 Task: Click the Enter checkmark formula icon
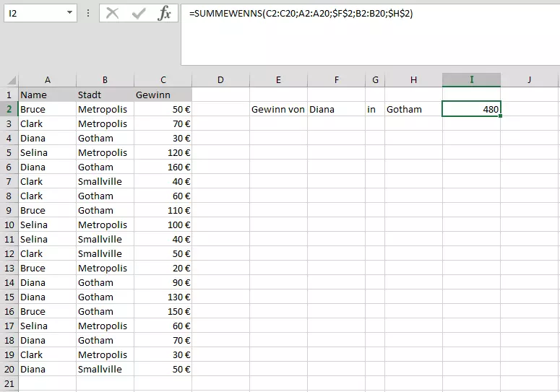click(x=138, y=13)
